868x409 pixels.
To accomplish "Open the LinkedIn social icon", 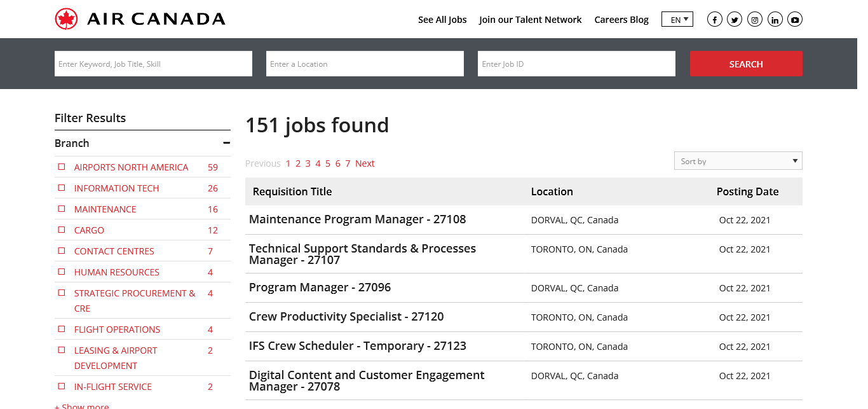I will [x=775, y=20].
